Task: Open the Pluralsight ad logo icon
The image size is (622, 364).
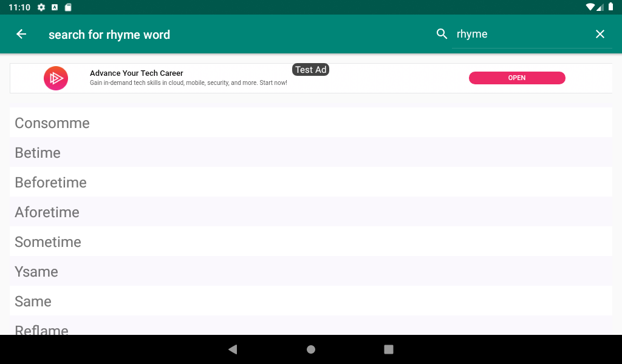Action: click(56, 78)
